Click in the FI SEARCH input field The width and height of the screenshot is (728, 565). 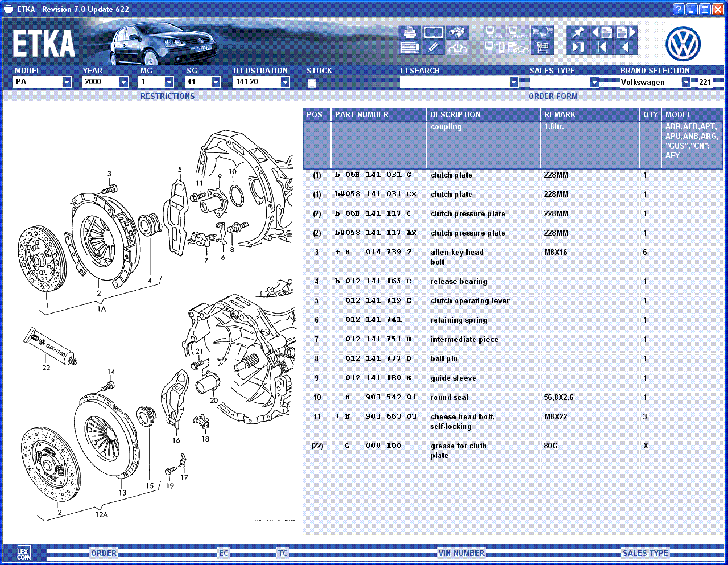[454, 82]
